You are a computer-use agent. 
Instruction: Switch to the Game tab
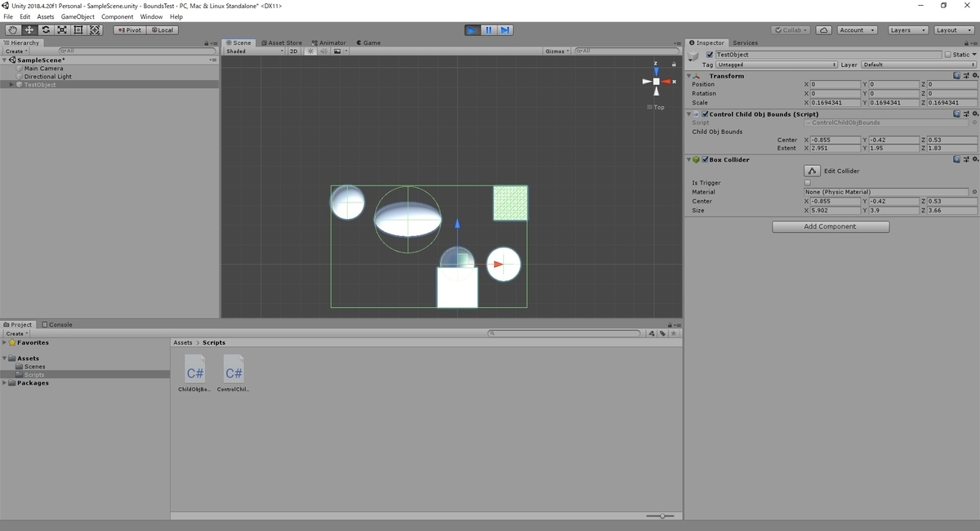(368, 42)
